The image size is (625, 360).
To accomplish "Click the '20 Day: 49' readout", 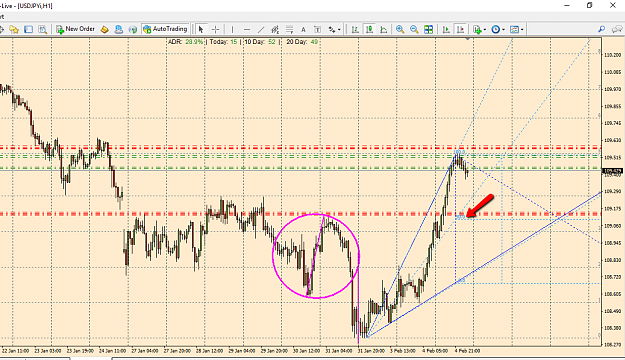I will tap(302, 42).
